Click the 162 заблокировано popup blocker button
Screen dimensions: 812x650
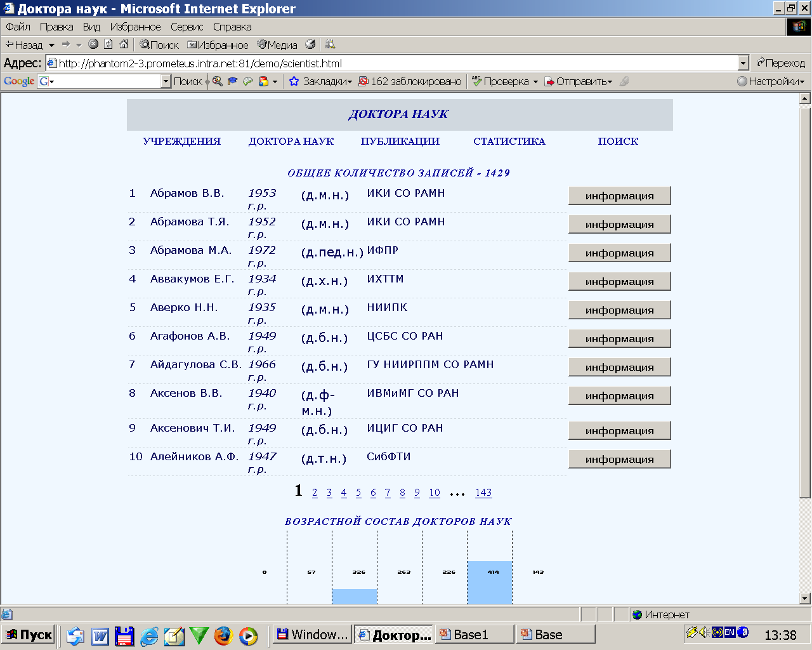tap(410, 81)
